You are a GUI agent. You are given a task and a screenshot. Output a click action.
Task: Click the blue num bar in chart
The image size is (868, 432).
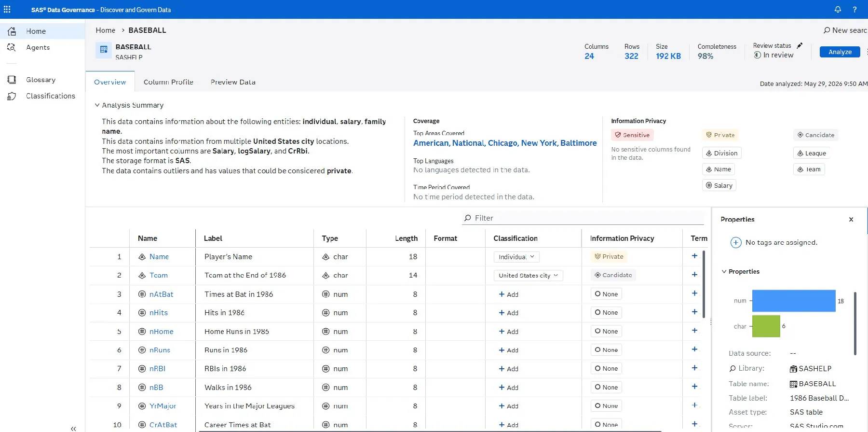tap(793, 301)
